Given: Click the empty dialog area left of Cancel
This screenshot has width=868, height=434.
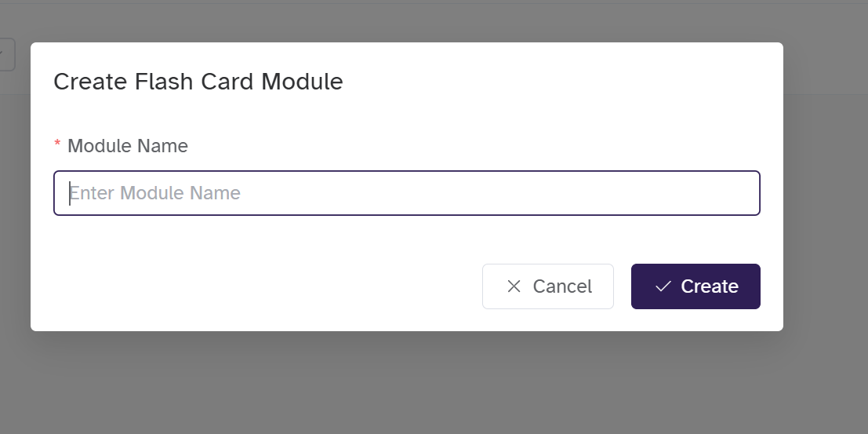Looking at the screenshot, I should coord(259,286).
